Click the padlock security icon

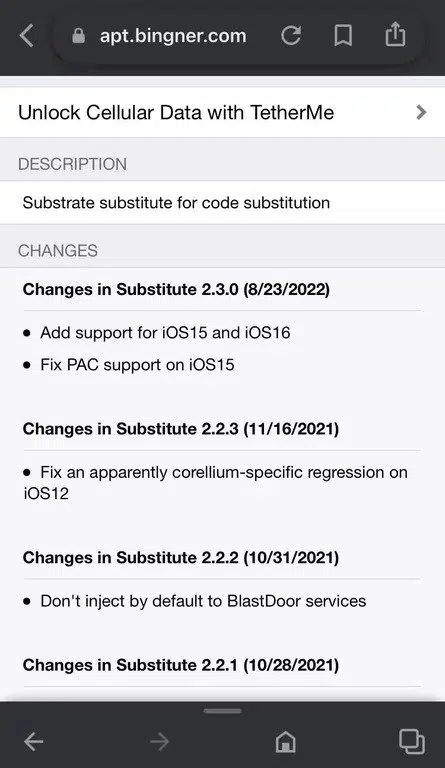(x=78, y=36)
